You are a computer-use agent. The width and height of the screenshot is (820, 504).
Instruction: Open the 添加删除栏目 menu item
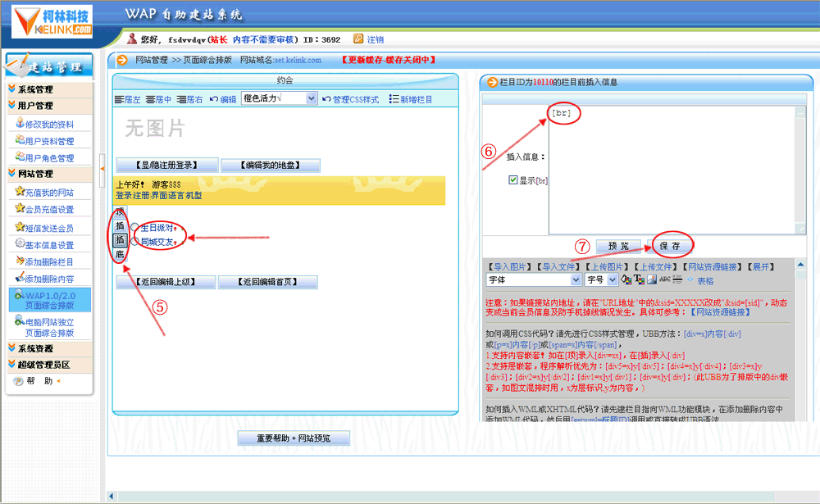[x=50, y=262]
